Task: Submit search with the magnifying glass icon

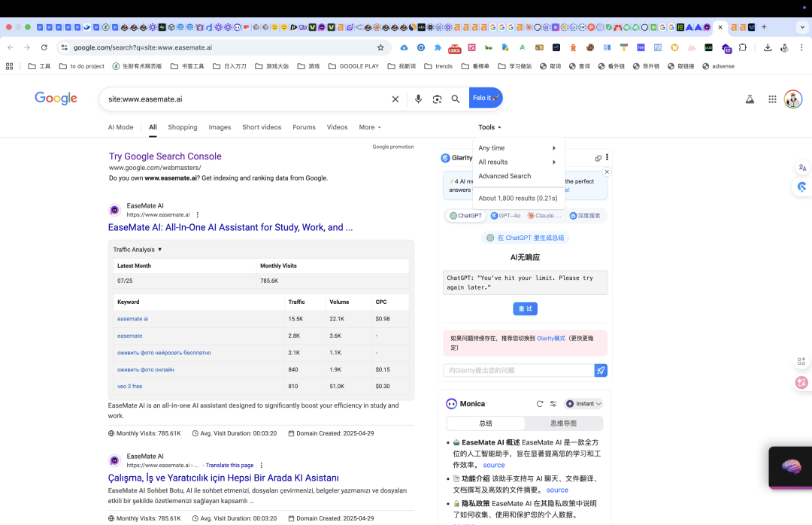Action: [455, 99]
